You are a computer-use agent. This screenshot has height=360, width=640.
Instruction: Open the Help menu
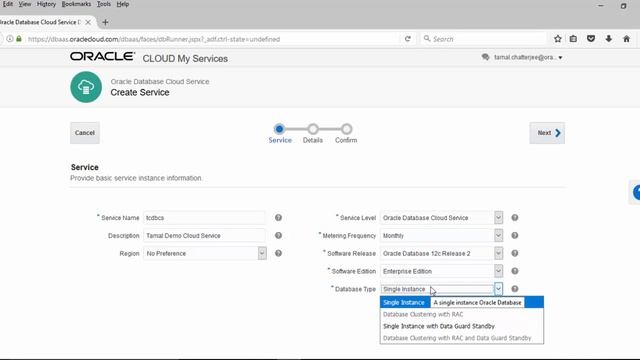tap(123, 4)
